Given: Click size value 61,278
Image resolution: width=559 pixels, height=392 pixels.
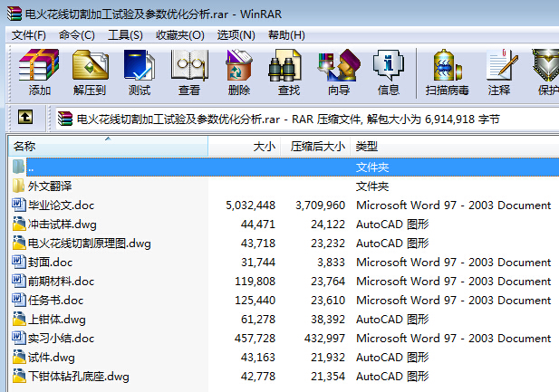Looking at the screenshot, I should [257, 319].
